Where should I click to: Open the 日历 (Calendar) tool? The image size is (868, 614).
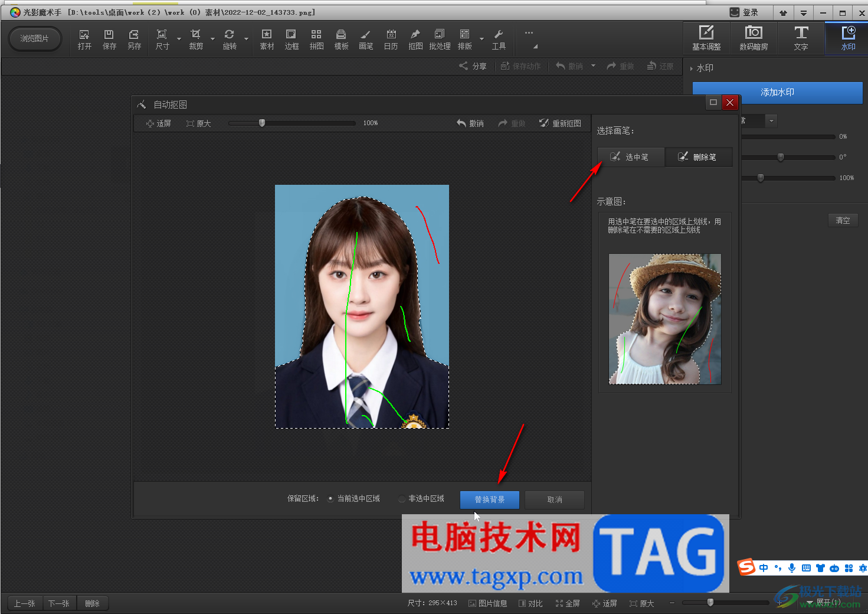(x=391, y=39)
